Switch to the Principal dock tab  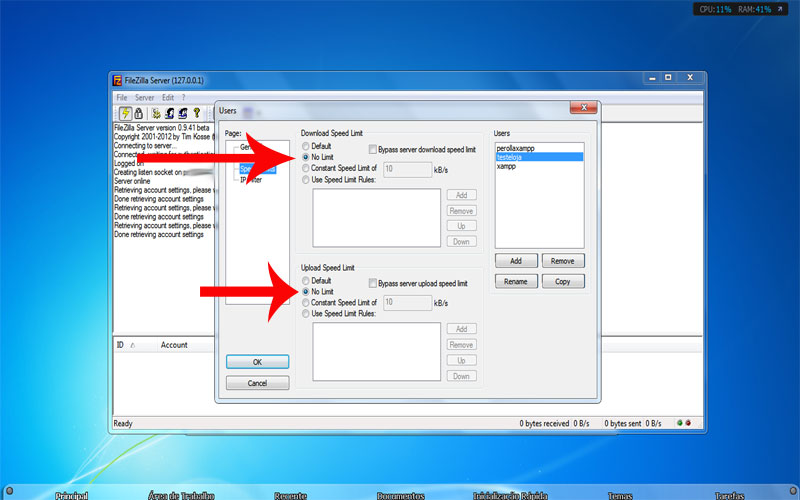pos(71,495)
